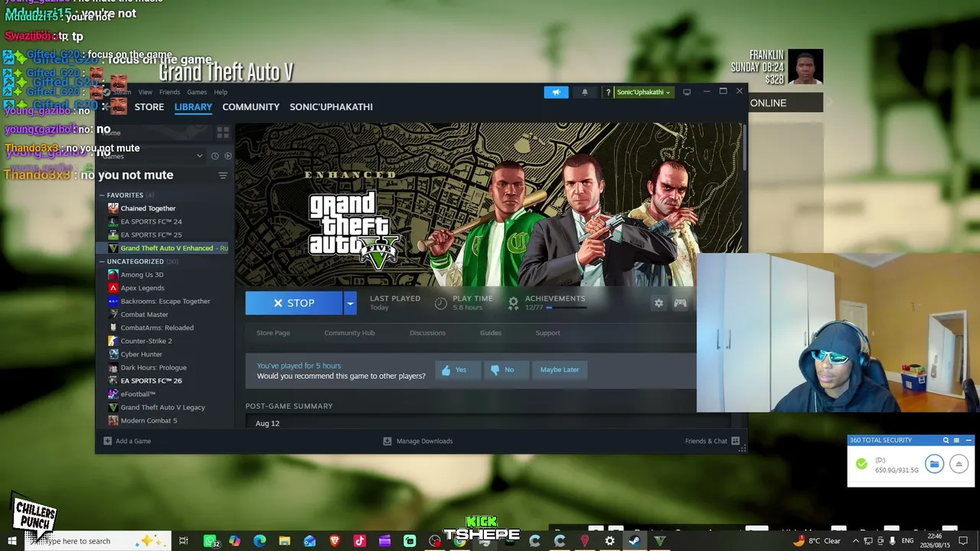Screen dimensions: 980x551
Task: Open WhatsApp from the taskbar
Action: pyautogui.click(x=210, y=541)
